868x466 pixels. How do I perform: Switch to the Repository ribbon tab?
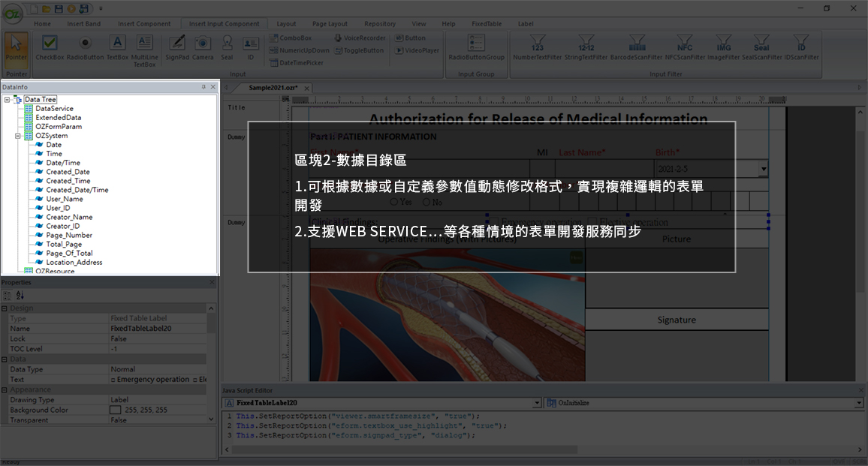[380, 23]
